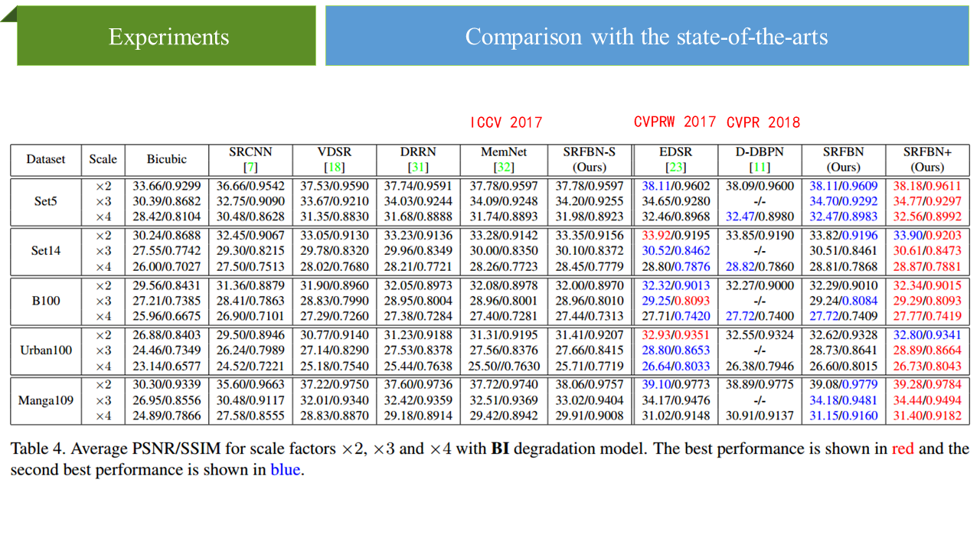Click the DRRN cell 31.23/0.9188

[x=419, y=334]
